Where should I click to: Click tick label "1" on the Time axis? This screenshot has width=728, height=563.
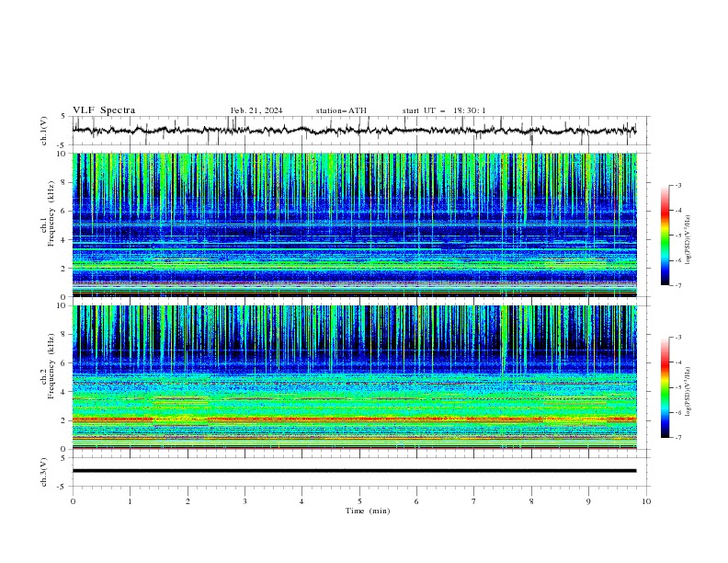(x=130, y=501)
